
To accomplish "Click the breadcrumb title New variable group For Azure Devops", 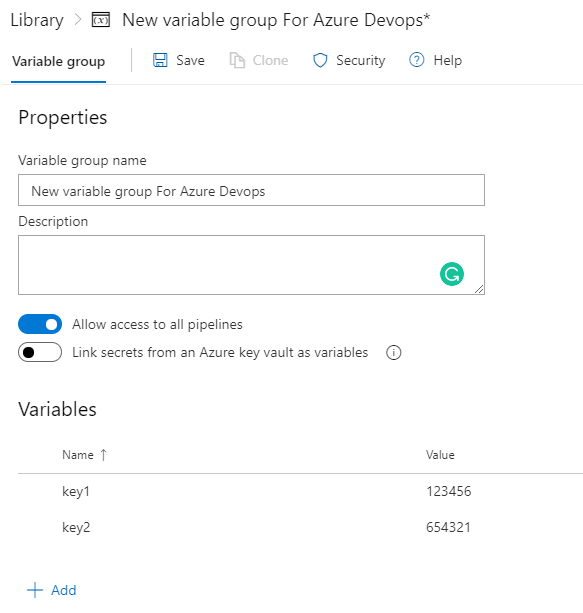I will tap(276, 20).
